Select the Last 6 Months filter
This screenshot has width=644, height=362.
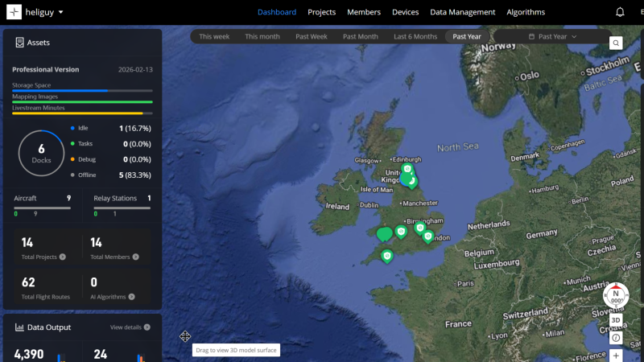[x=415, y=36]
